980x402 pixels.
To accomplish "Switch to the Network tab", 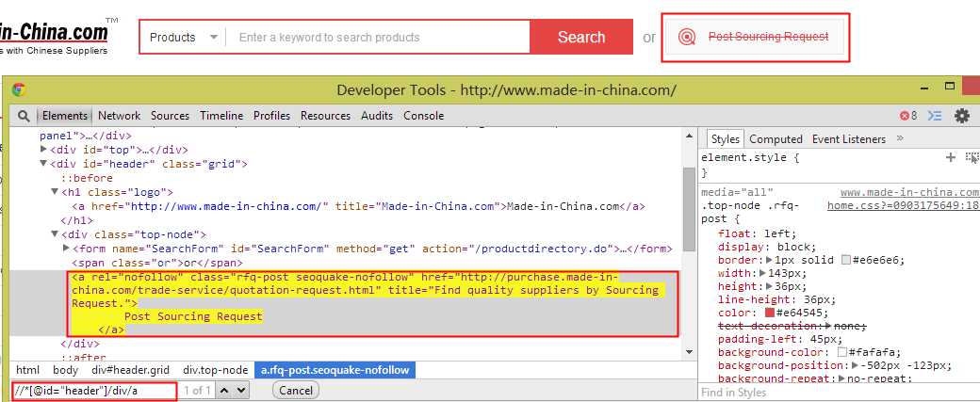I will pyautogui.click(x=120, y=116).
